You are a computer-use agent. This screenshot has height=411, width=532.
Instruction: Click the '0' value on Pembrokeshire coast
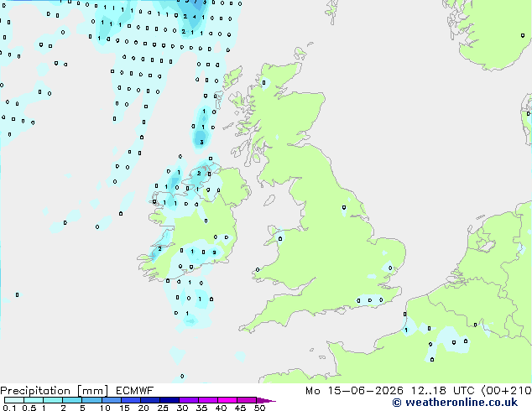pos(258,269)
